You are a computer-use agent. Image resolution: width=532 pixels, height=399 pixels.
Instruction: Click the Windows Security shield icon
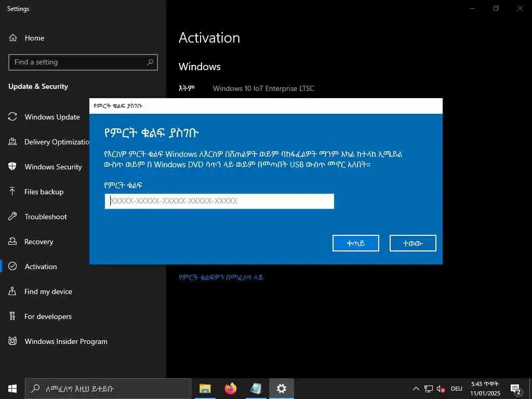[12, 167]
